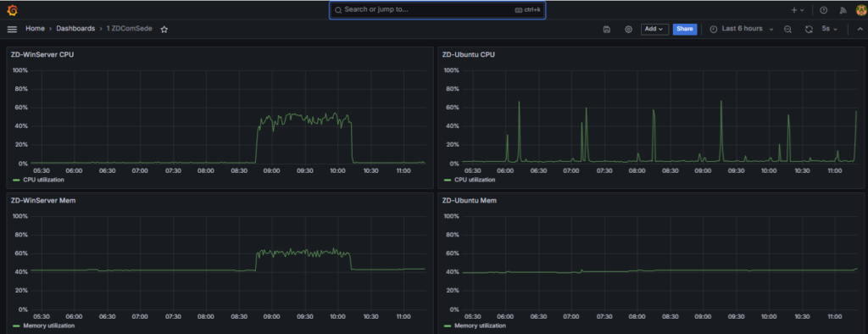
Task: Click the search magnifier icon
Action: (x=338, y=10)
